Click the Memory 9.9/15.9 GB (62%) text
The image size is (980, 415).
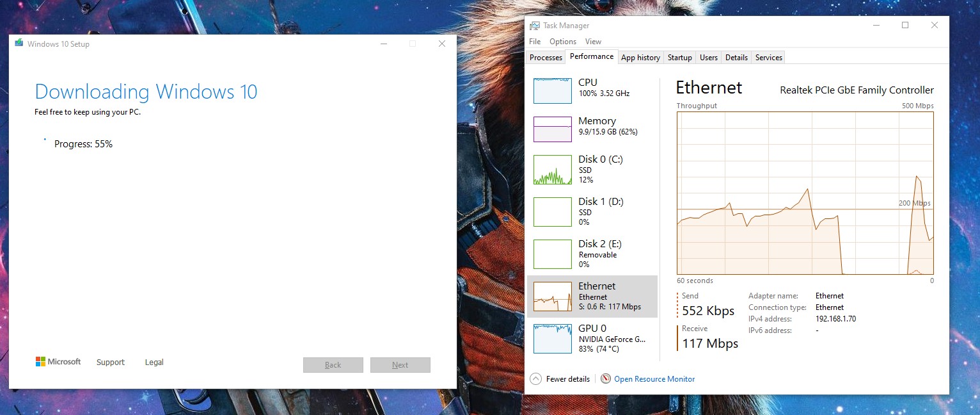tap(608, 132)
